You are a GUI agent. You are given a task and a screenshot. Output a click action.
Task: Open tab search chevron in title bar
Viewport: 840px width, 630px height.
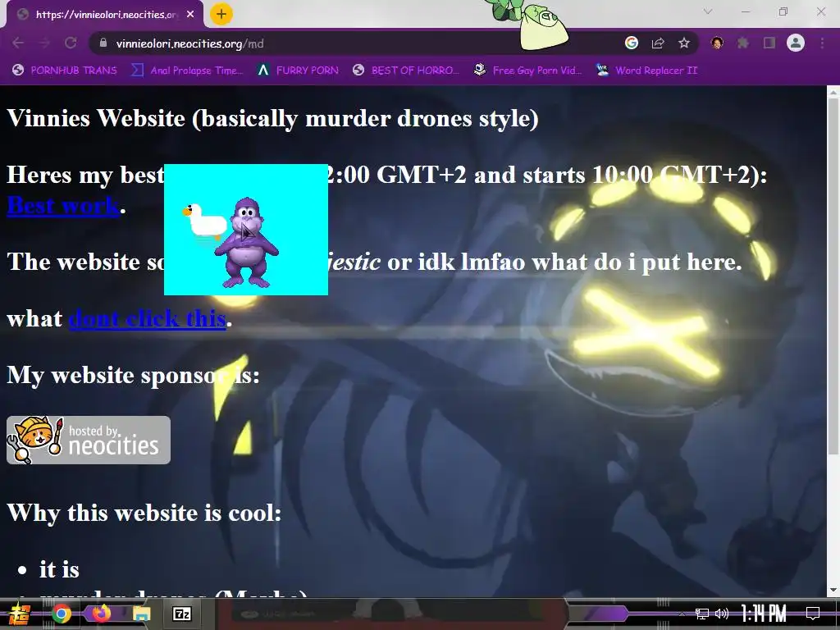pyautogui.click(x=708, y=11)
